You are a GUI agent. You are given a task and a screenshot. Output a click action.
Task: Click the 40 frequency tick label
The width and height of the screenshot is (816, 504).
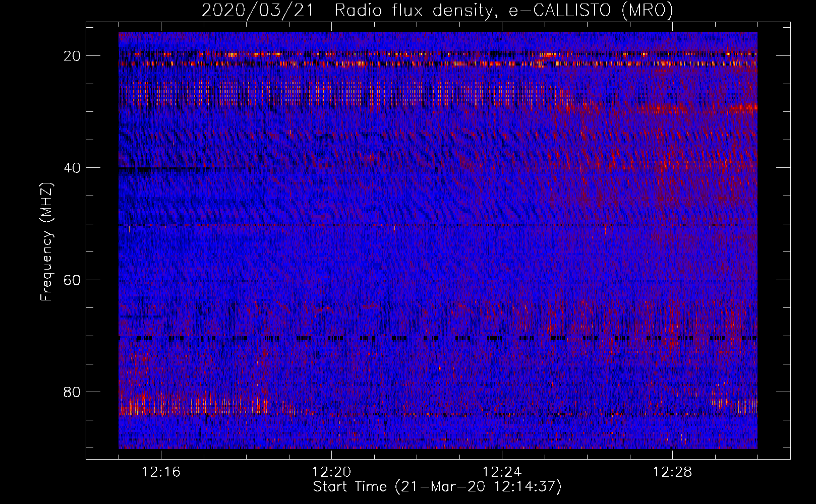73,168
